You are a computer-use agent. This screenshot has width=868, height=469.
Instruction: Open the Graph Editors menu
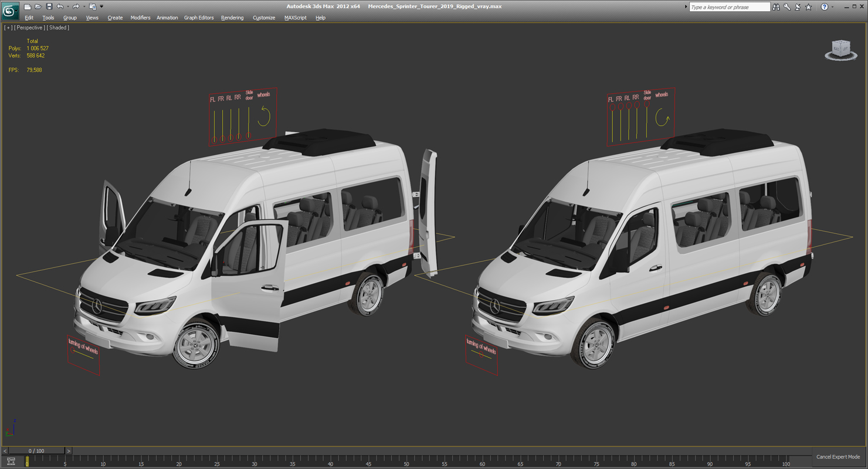(x=199, y=18)
